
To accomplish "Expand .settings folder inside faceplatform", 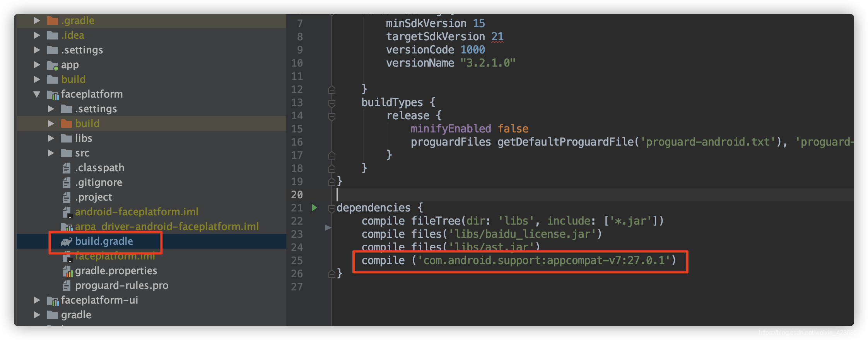I will click(51, 109).
